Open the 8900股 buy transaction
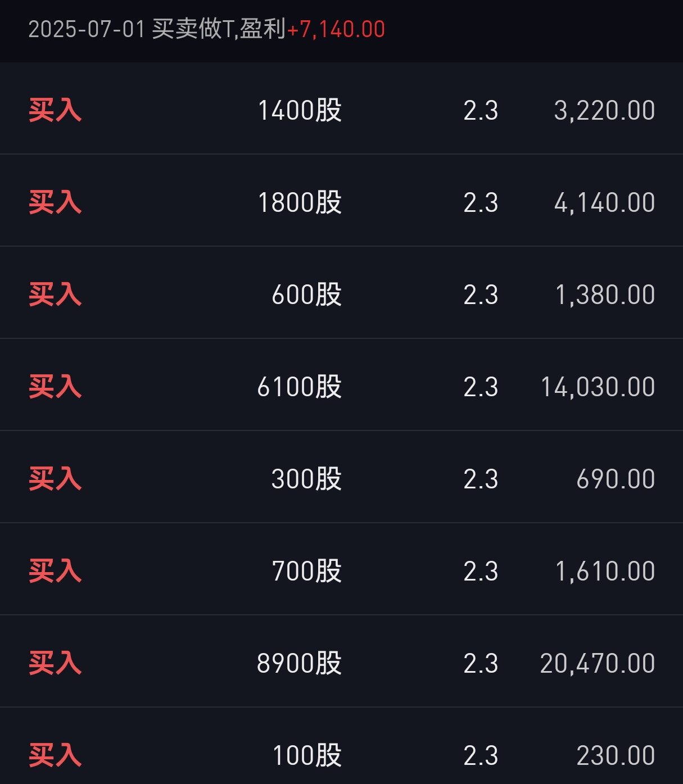 click(341, 661)
